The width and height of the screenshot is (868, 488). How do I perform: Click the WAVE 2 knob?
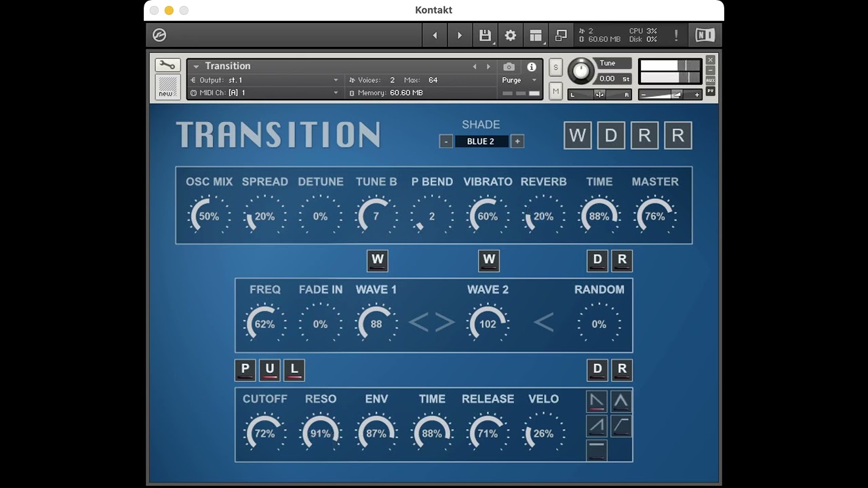coord(488,324)
